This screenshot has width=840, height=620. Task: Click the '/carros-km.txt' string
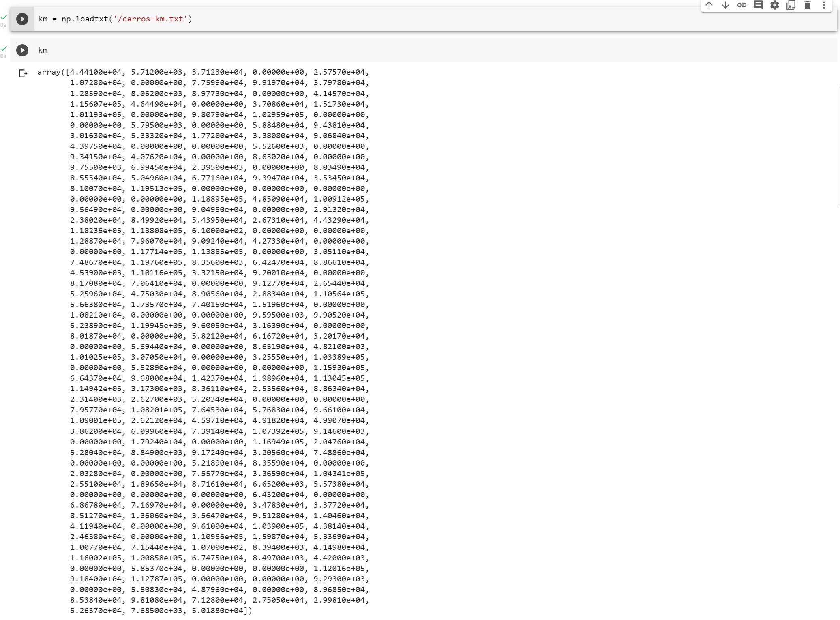pos(150,19)
